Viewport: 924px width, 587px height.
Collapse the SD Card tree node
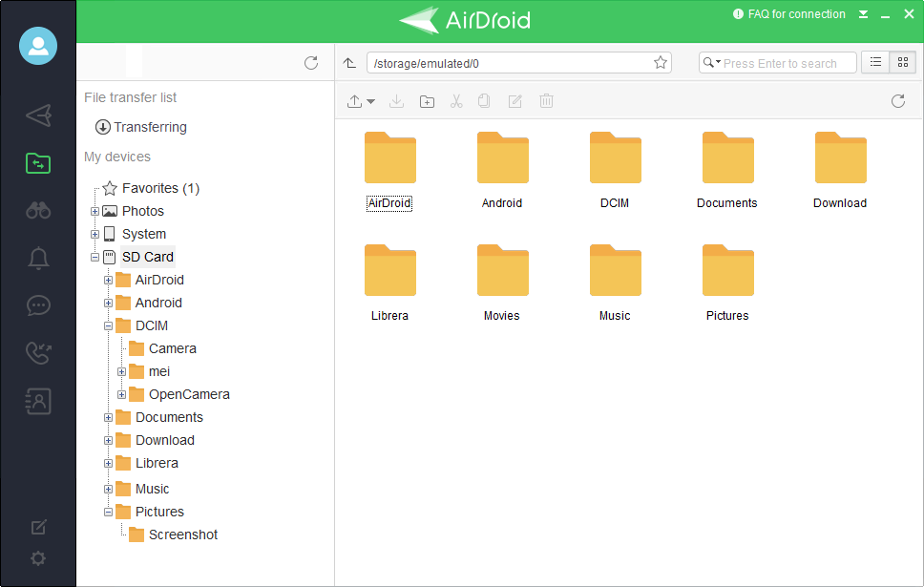(94, 257)
